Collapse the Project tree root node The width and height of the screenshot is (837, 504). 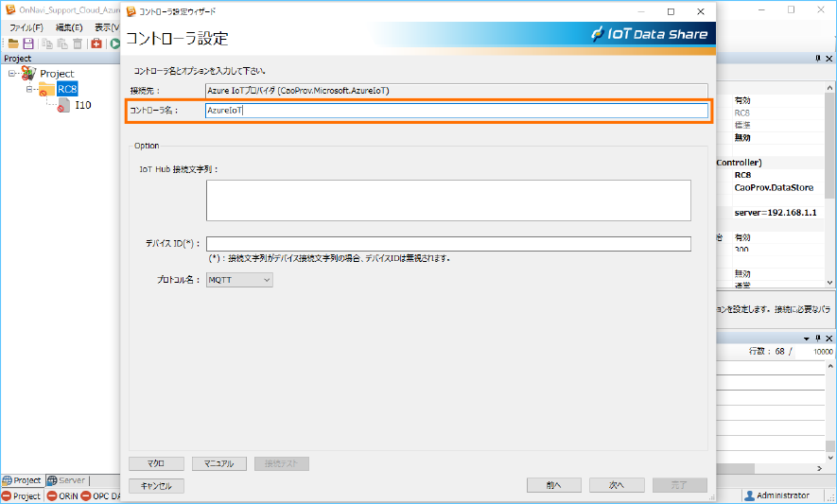pyautogui.click(x=12, y=73)
